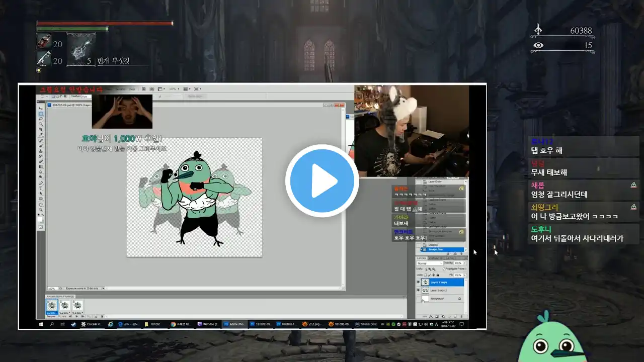Play the video with the blue play button
The width and height of the screenshot is (644, 362).
322,181
